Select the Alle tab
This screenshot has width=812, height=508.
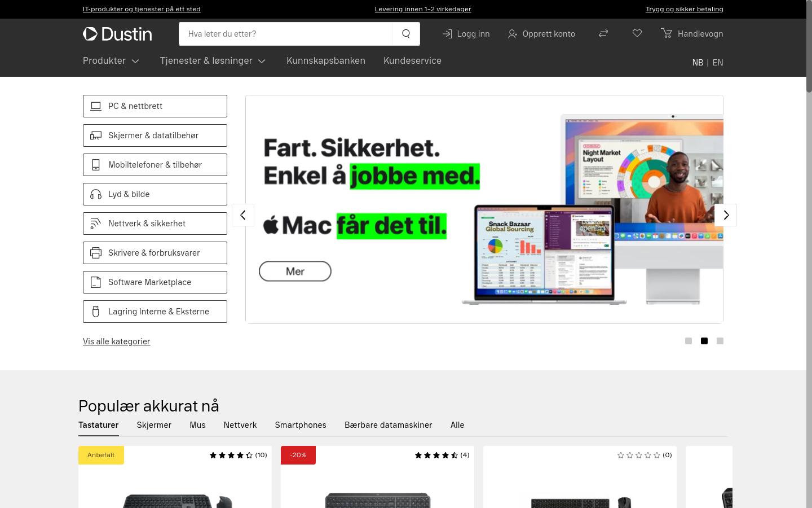coord(457,425)
